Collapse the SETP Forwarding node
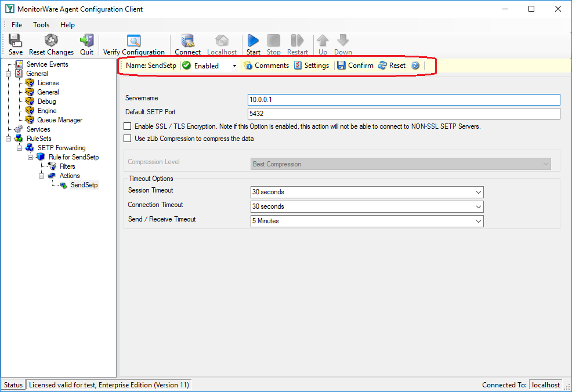 [19, 148]
